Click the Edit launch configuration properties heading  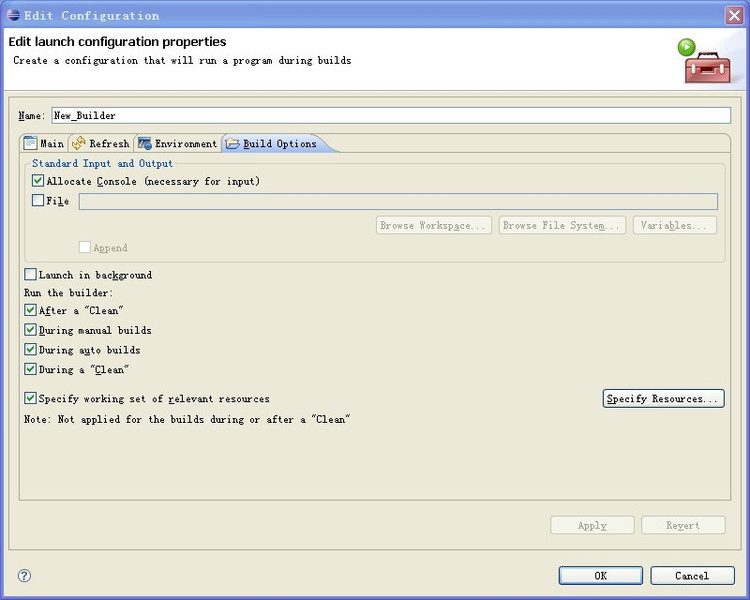117,42
